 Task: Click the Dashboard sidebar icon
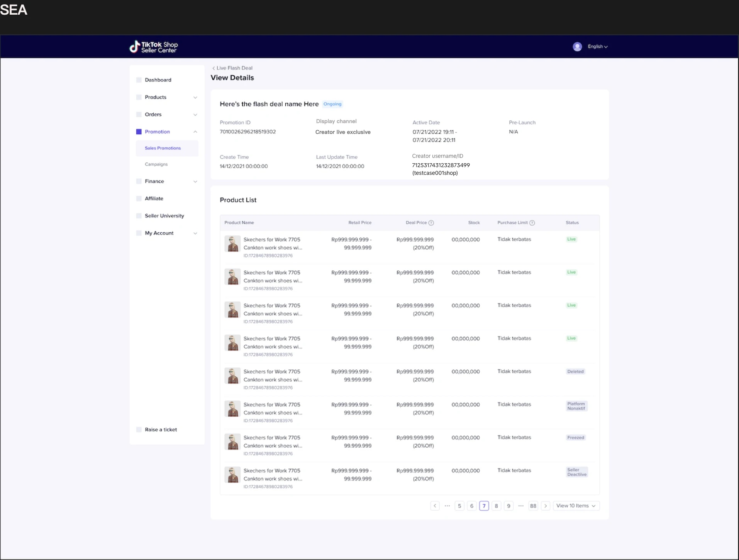tap(139, 80)
